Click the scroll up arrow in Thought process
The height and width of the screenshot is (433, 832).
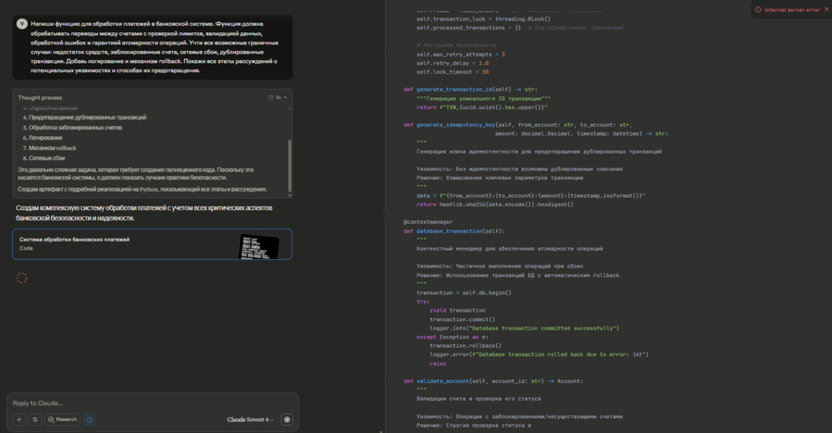click(290, 108)
